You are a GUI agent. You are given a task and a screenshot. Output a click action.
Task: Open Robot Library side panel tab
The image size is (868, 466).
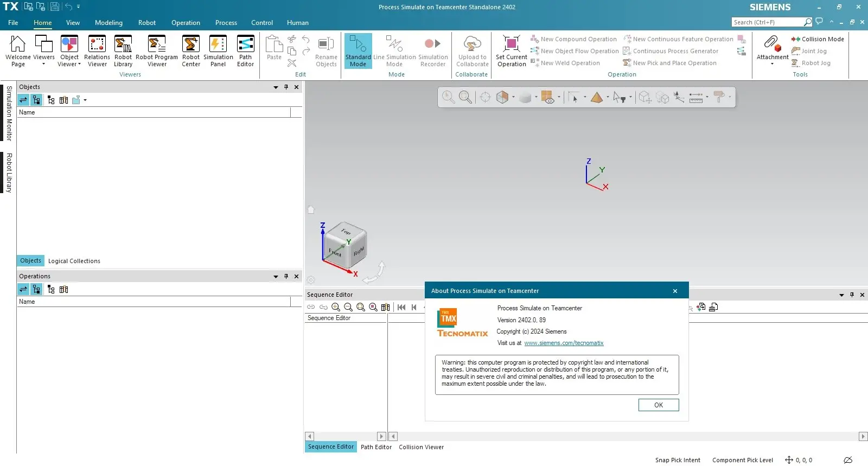pyautogui.click(x=9, y=173)
